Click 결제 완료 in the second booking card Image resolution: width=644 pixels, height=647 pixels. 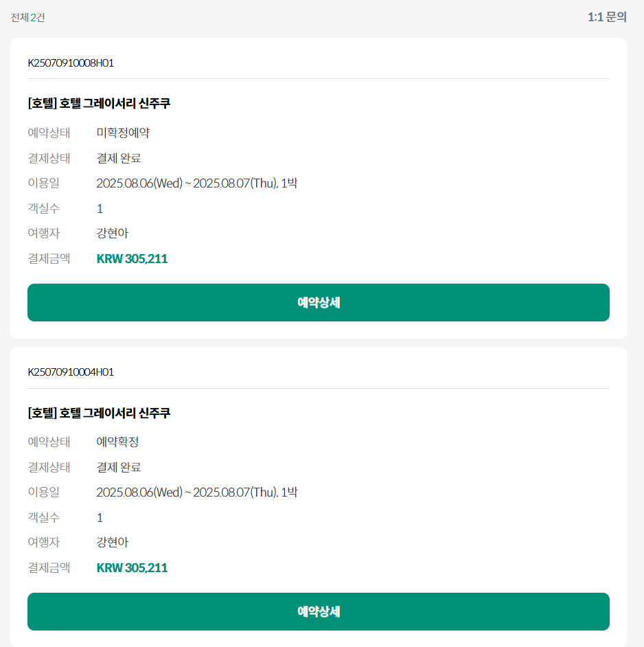pyautogui.click(x=119, y=467)
